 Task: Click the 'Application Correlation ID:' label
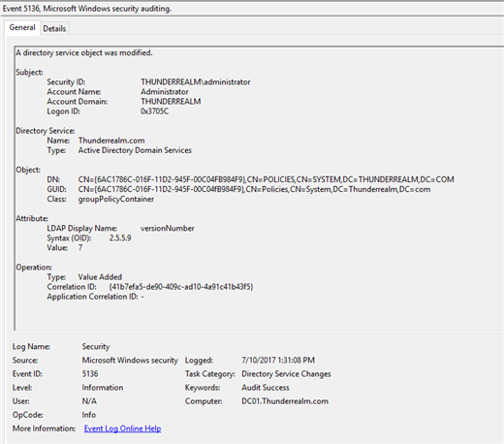click(93, 297)
